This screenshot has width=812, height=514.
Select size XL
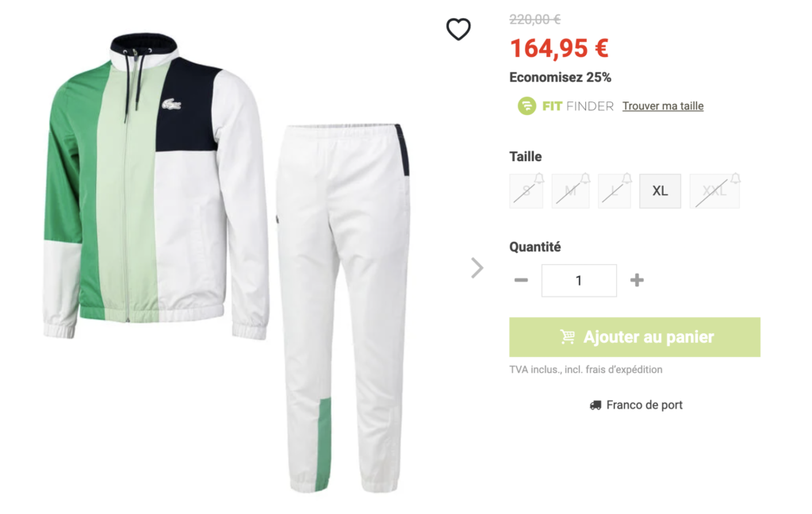[661, 191]
